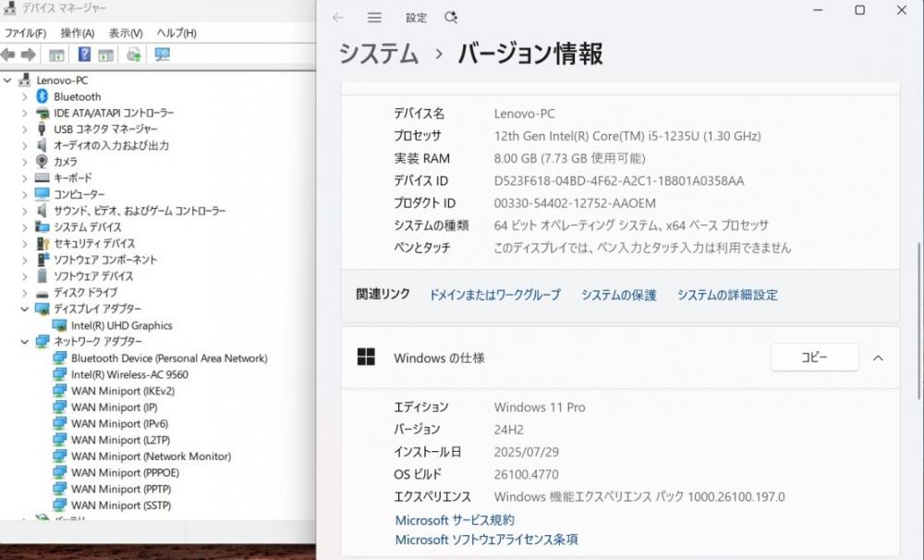The image size is (924, 560).
Task: Select オーディオの入力および出力 tree row
Action: click(x=112, y=145)
